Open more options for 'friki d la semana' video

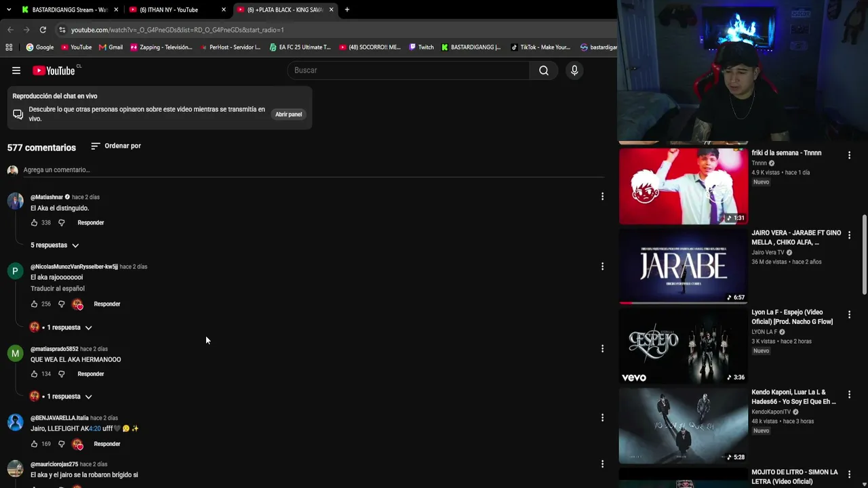click(x=849, y=155)
